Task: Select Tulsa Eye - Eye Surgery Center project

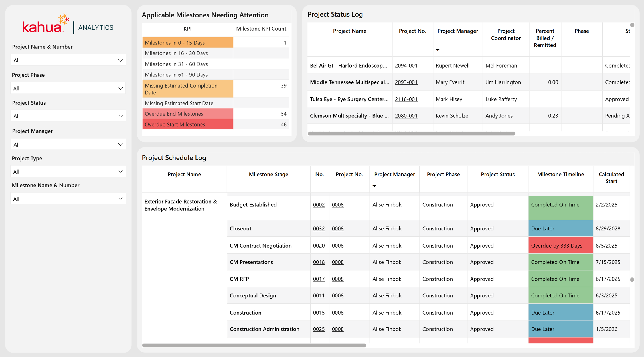Action: pyautogui.click(x=349, y=99)
